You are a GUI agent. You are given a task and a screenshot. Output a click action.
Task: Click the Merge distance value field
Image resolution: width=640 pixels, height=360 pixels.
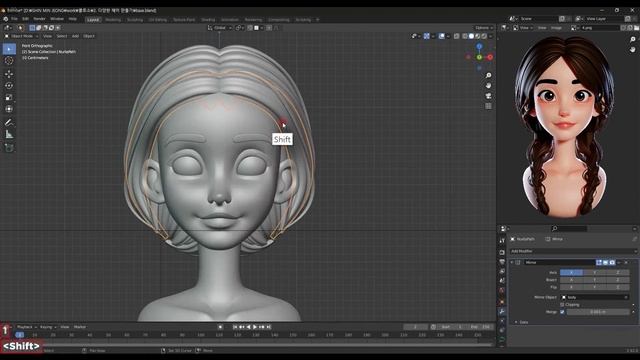[598, 312]
